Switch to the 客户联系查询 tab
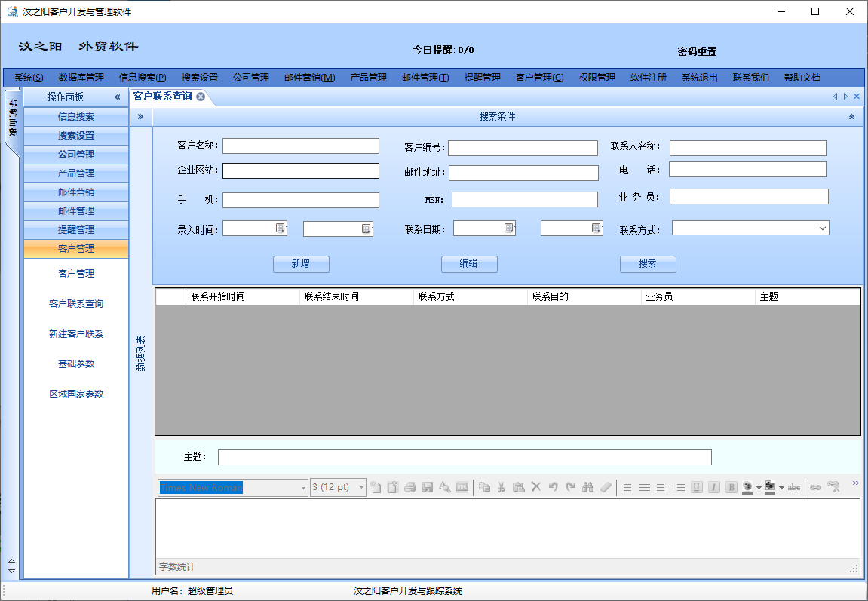This screenshot has width=868, height=601. pos(162,97)
